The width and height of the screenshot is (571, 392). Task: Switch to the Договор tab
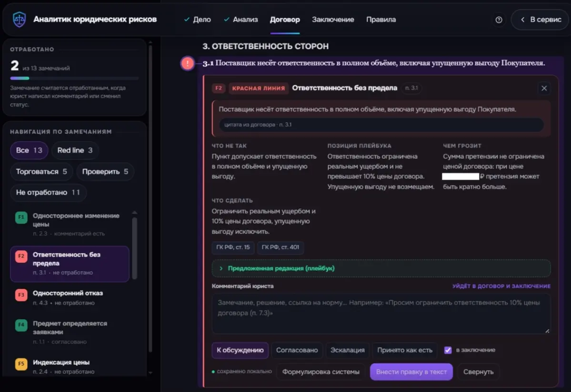[x=285, y=20]
